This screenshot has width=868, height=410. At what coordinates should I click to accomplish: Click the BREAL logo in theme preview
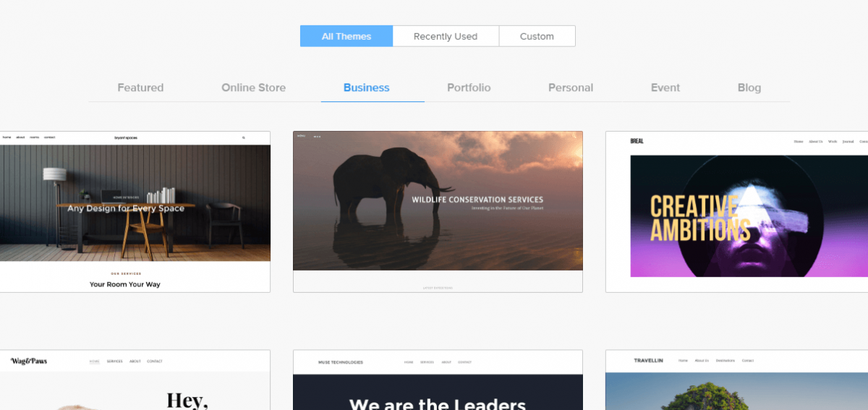(x=637, y=141)
